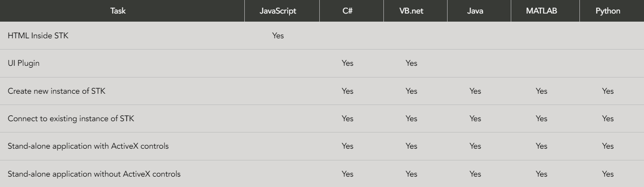This screenshot has height=187, width=644.
Task: Click MATLAB Yes in Connect to existing instance row
Action: [541, 119]
